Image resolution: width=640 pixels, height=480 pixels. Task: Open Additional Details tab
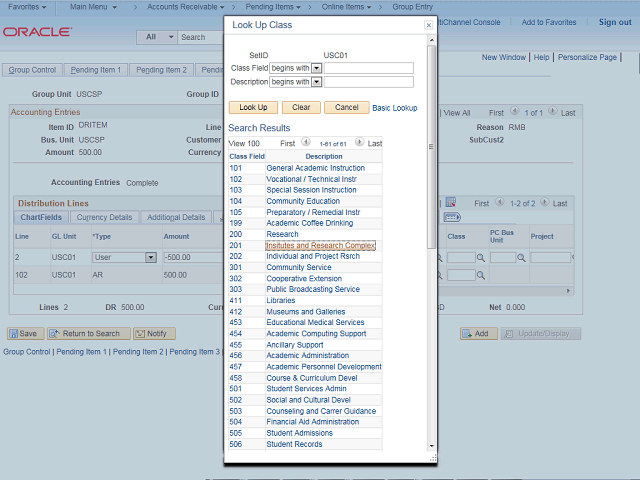click(176, 218)
